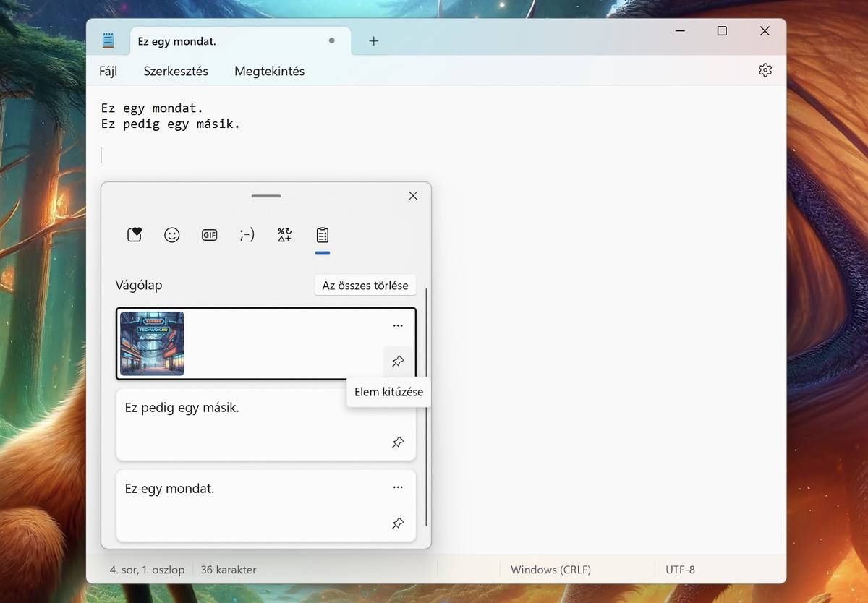Open the favorites (heart) tab in emoji panel

point(135,235)
